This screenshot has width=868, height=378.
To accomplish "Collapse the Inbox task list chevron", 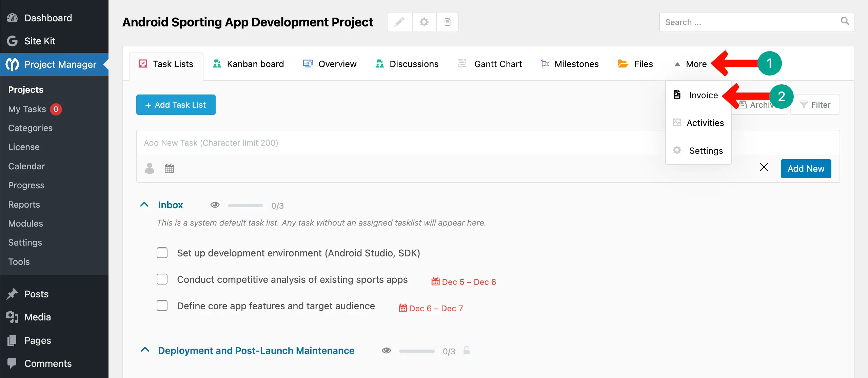I will 144,205.
